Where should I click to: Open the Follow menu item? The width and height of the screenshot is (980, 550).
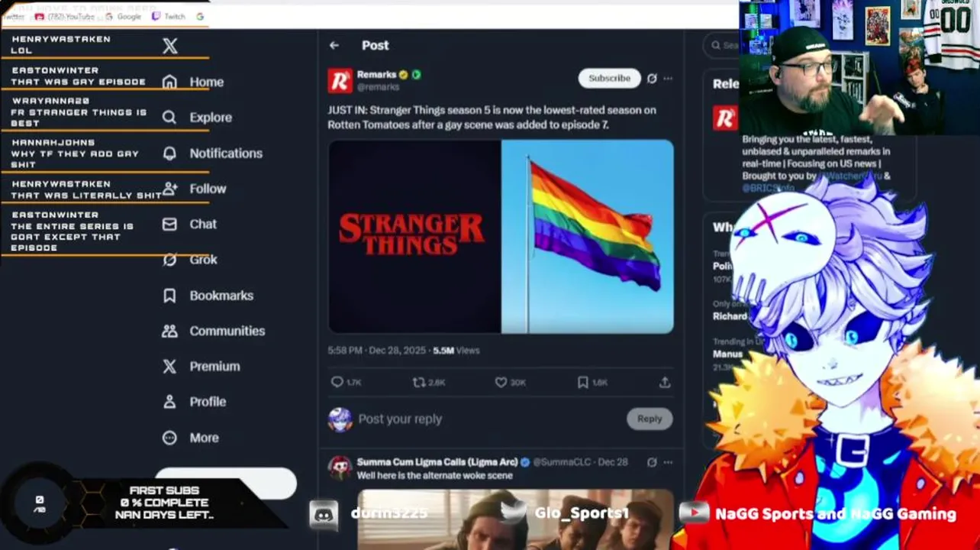[194, 189]
